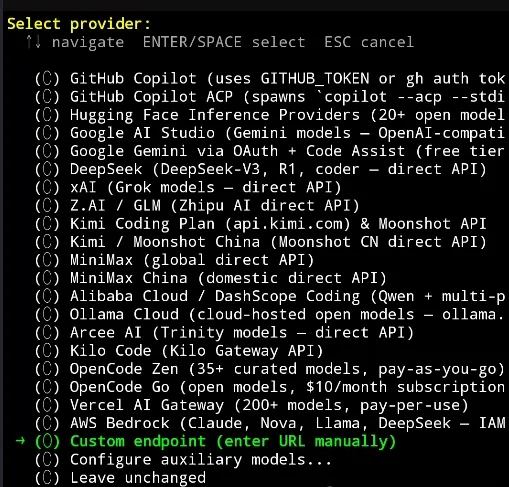The height and width of the screenshot is (487, 509).
Task: Choose Kilo Code Gateway API option
Action: click(179, 351)
